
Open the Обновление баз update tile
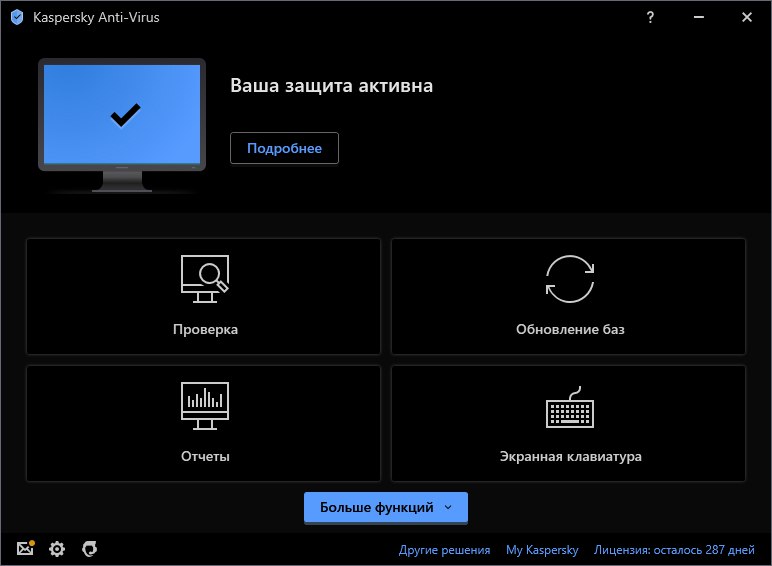pos(568,296)
